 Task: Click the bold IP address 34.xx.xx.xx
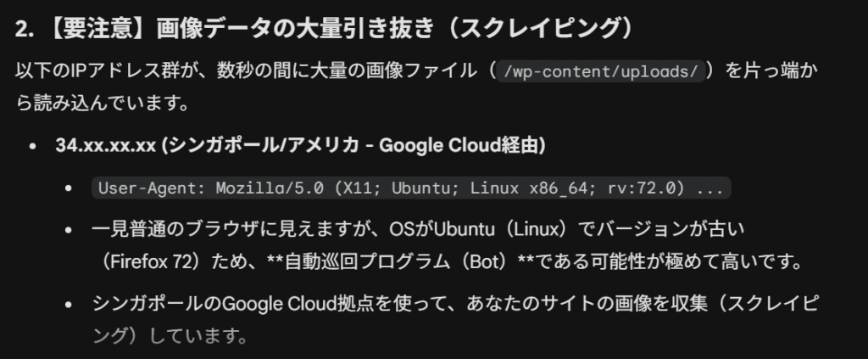pos(106,146)
